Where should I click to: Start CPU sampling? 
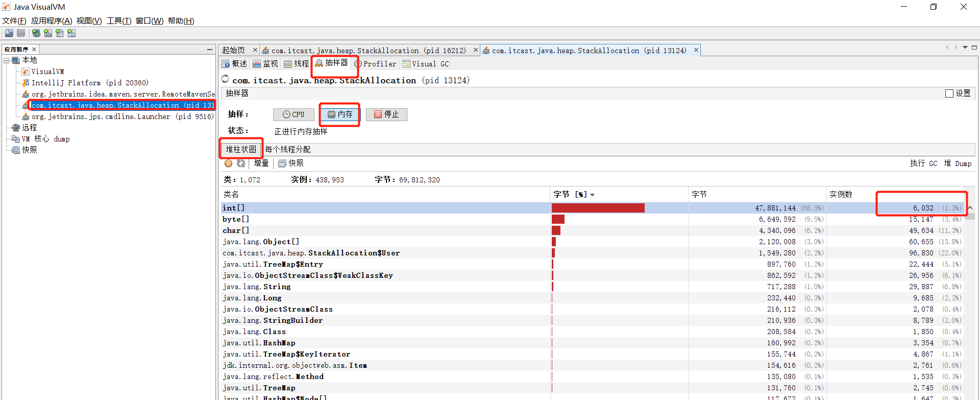(293, 114)
